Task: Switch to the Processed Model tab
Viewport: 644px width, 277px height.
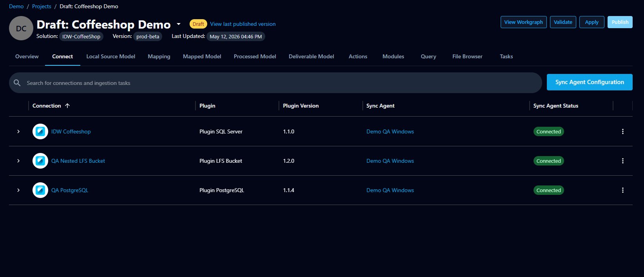Action: (x=255, y=56)
